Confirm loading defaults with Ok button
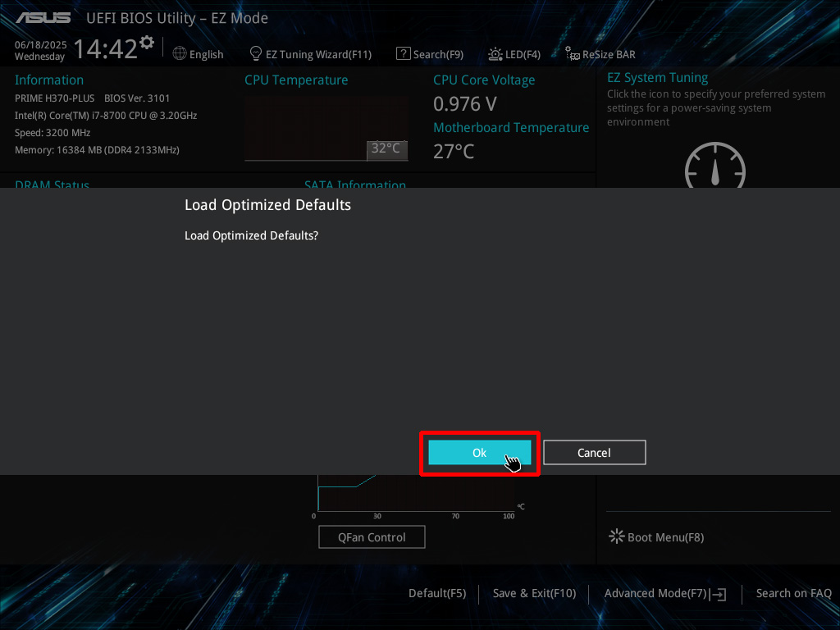The width and height of the screenshot is (840, 630). [479, 453]
